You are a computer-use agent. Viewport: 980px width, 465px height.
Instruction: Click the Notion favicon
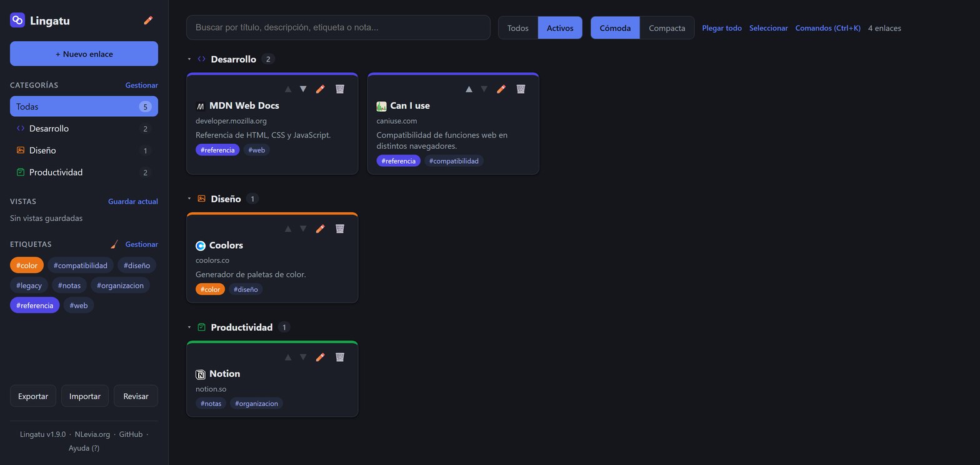point(201,374)
